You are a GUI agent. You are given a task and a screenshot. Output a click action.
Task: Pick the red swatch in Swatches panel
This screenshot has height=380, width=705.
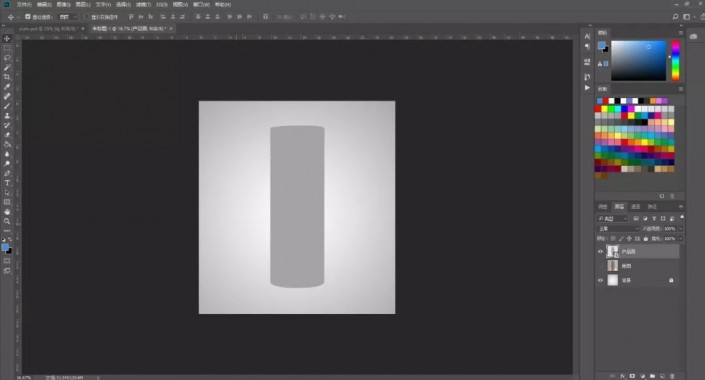point(598,109)
